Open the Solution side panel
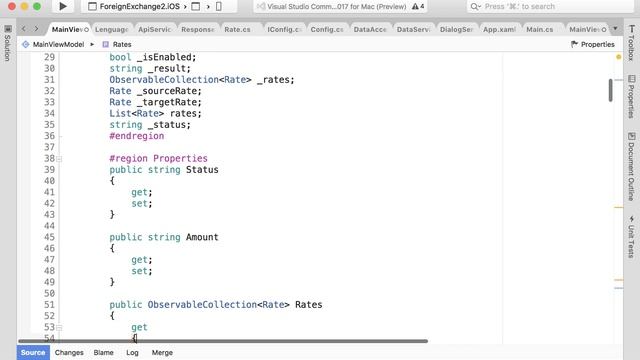This screenshot has height=360, width=640. pos(7,43)
